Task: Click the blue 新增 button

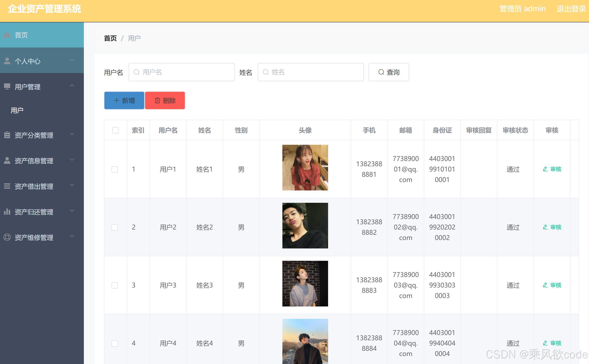Action: pos(124,100)
